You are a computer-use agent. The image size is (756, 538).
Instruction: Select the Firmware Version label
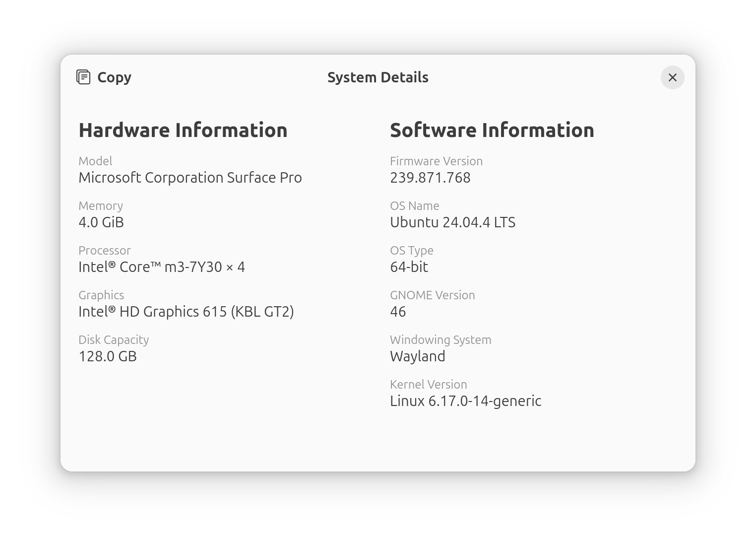(436, 161)
